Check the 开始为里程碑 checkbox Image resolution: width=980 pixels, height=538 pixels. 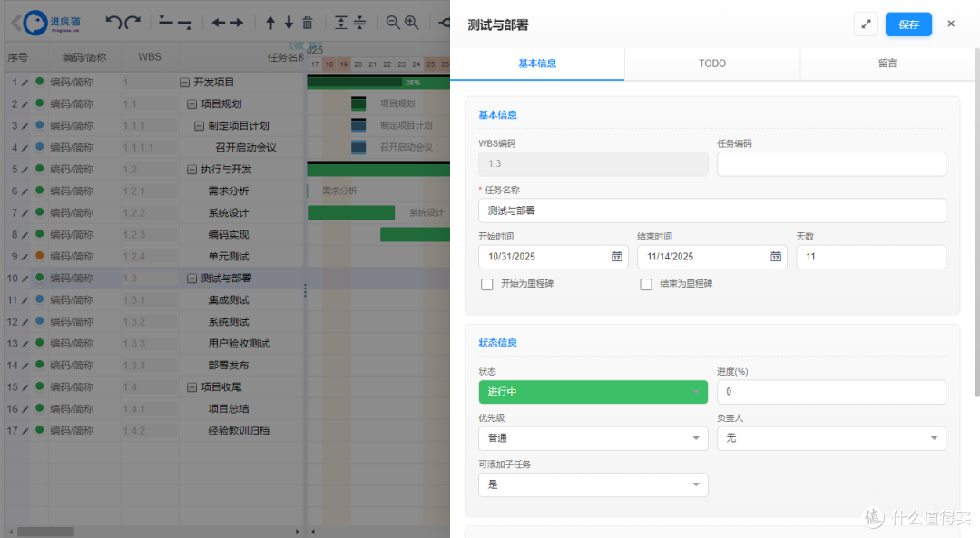pyautogui.click(x=487, y=284)
